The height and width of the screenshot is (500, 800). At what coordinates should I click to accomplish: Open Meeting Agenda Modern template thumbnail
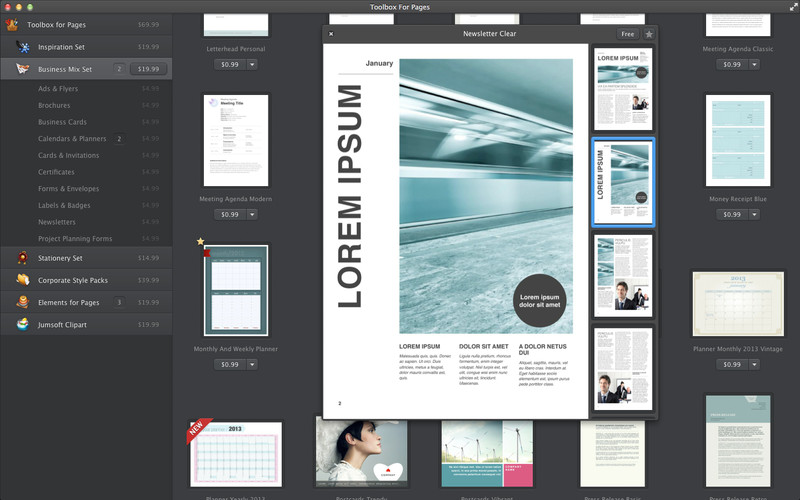tap(236, 140)
